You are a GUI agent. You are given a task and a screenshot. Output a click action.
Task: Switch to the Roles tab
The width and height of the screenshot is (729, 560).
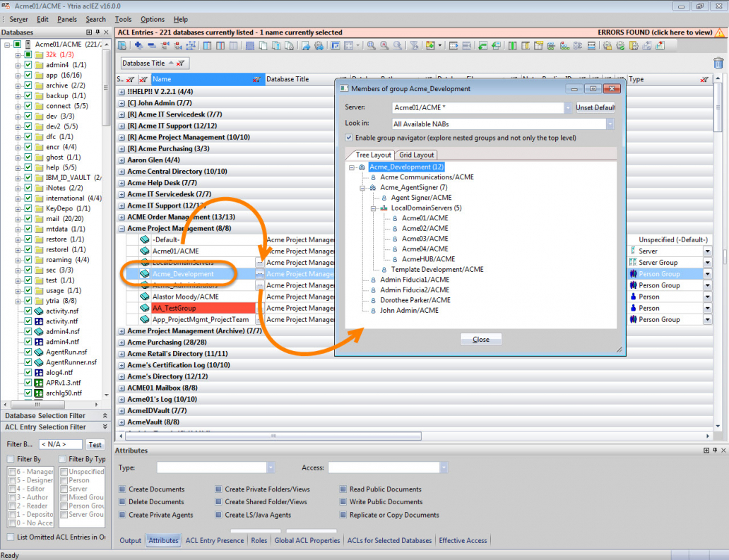259,540
